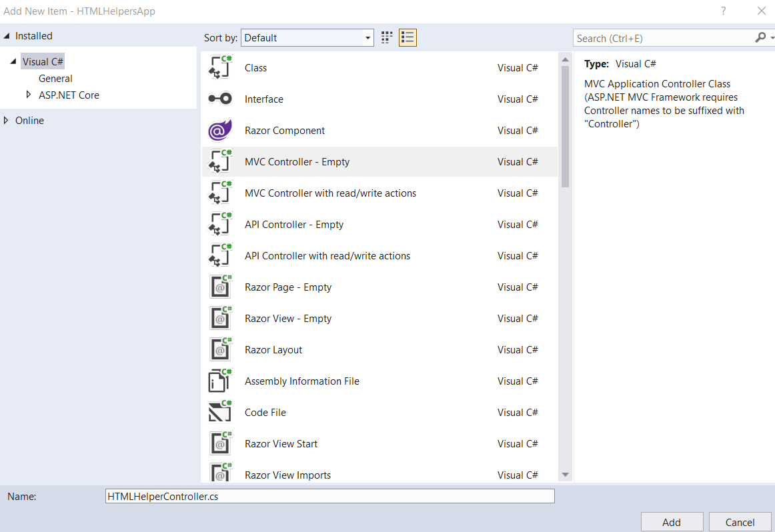
Task: Select the Installed heading
Action: coord(33,35)
